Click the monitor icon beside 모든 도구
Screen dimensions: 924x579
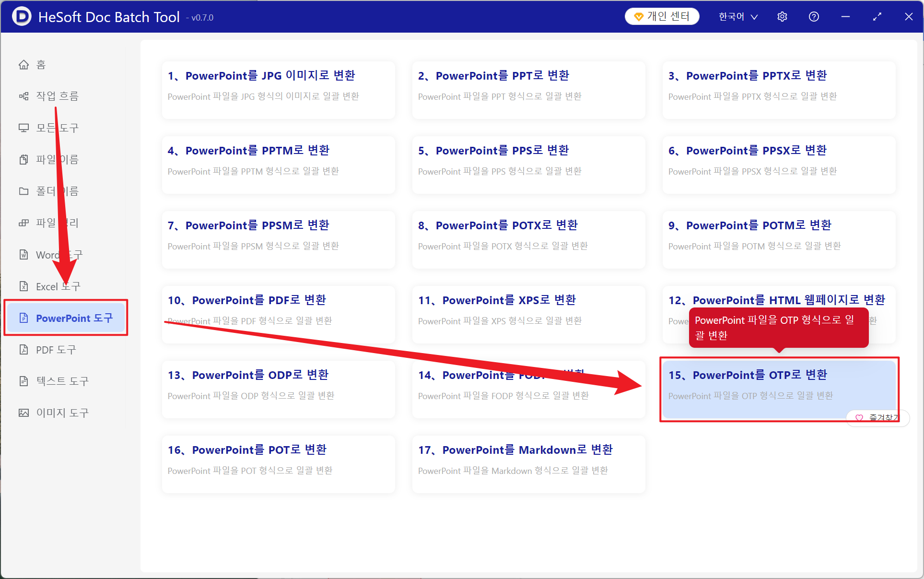23,128
